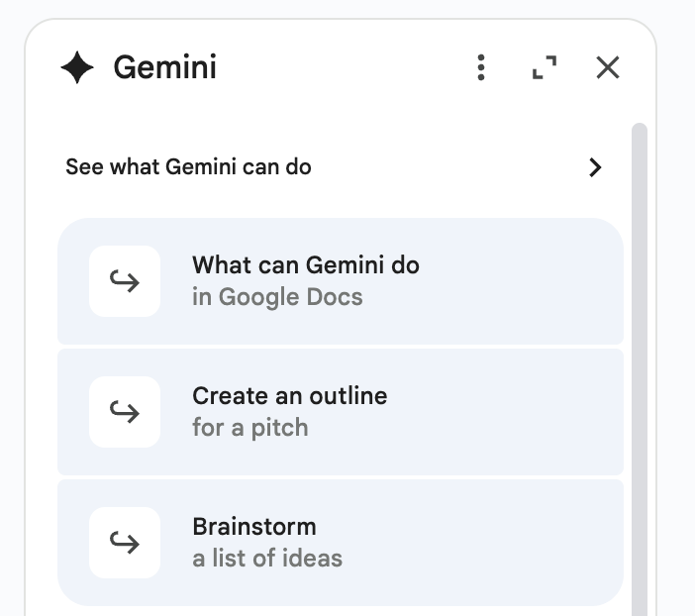695x616 pixels.
Task: Click the 'in Google Docs' subtitle text
Action: point(277,297)
